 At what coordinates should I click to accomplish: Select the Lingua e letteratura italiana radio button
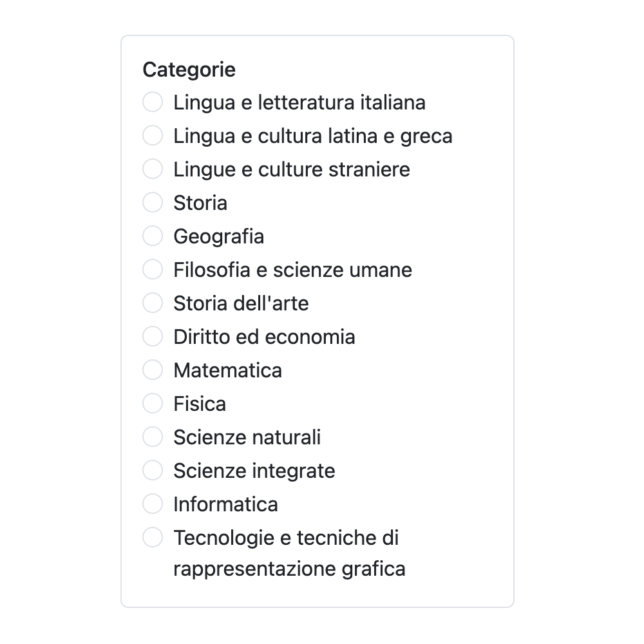(153, 102)
